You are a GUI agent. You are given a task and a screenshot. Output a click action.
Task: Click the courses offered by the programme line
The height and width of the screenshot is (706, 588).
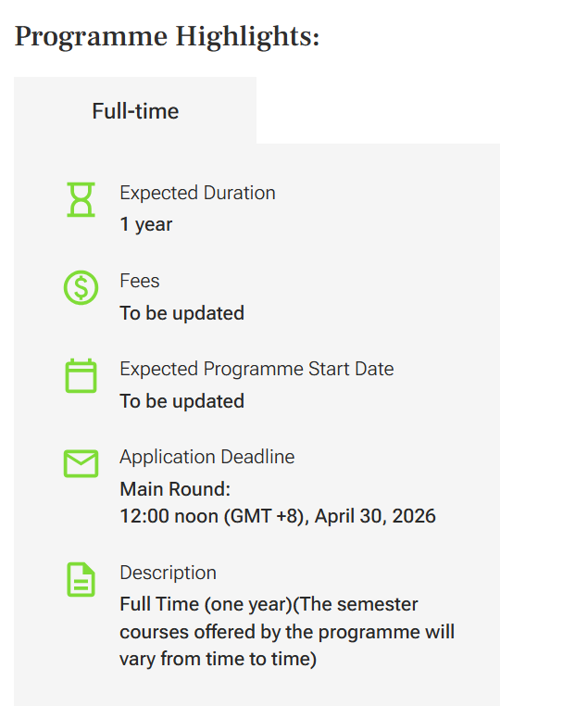287,632
